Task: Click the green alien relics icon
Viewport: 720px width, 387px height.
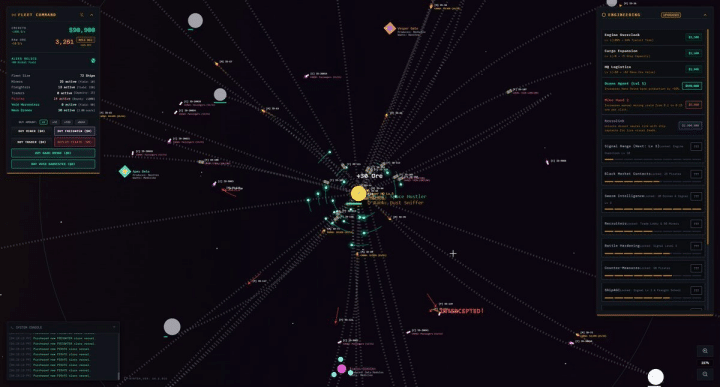Action: [93, 61]
